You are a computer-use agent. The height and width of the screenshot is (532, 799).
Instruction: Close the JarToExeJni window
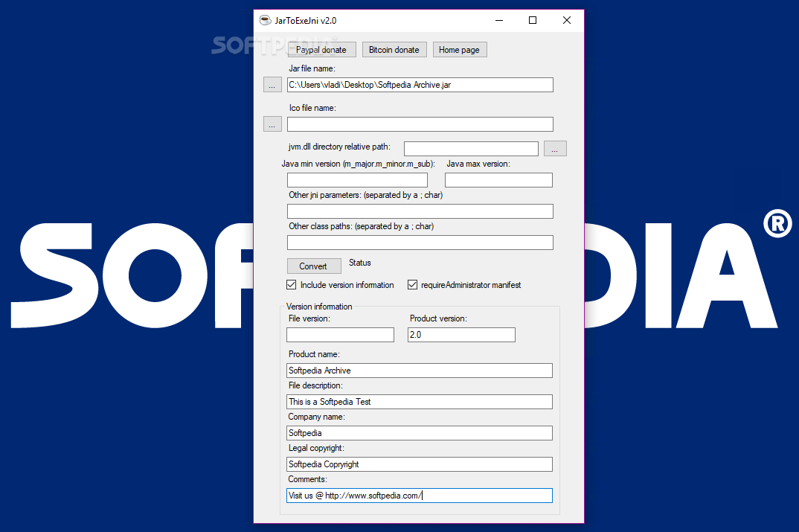(567, 20)
